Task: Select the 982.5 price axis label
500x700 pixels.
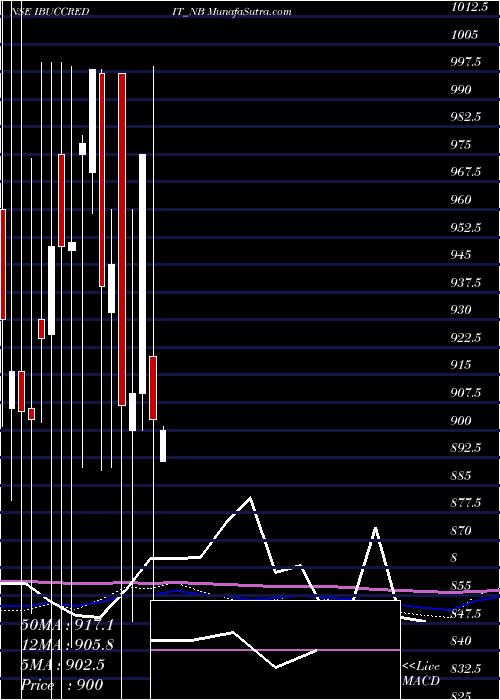Action: pyautogui.click(x=467, y=117)
